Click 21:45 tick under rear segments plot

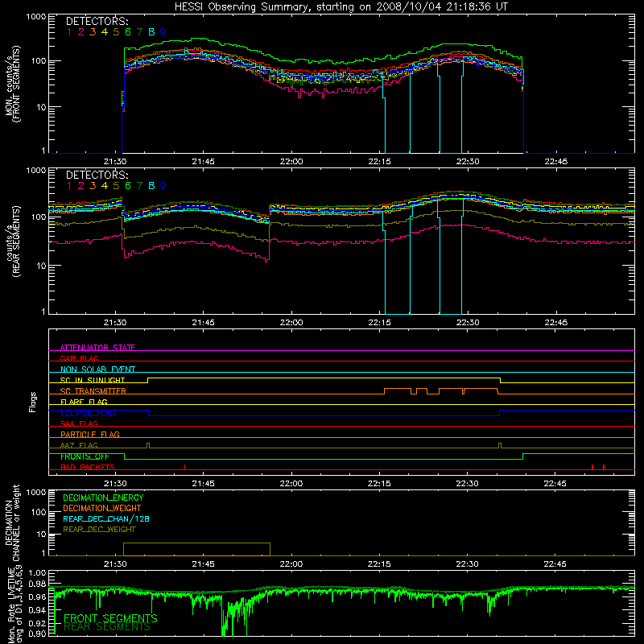(x=203, y=323)
